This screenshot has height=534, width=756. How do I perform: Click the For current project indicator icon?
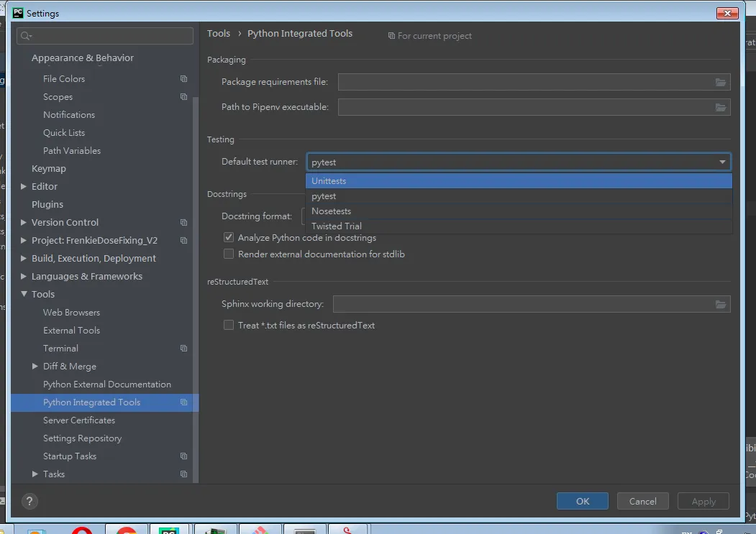(391, 36)
